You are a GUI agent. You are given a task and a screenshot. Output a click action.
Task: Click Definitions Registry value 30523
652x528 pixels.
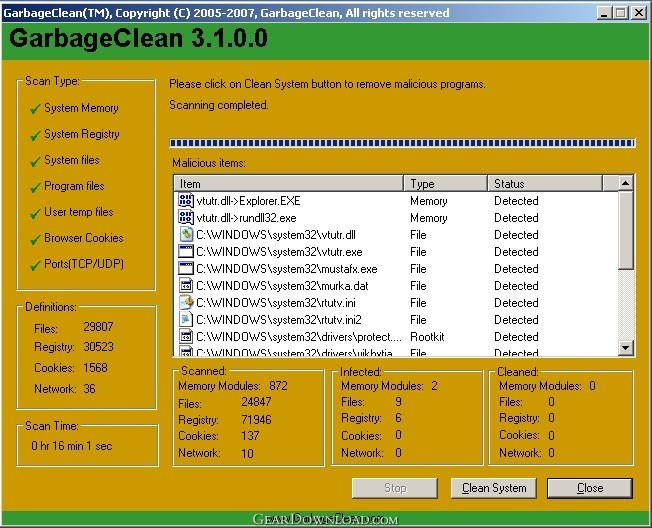[98, 347]
